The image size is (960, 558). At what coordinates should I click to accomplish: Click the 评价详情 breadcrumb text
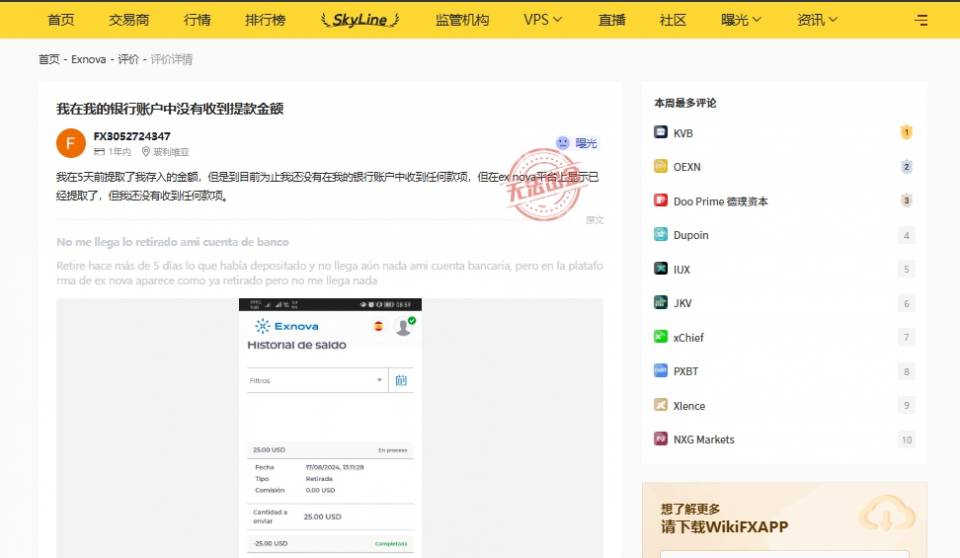pos(171,59)
